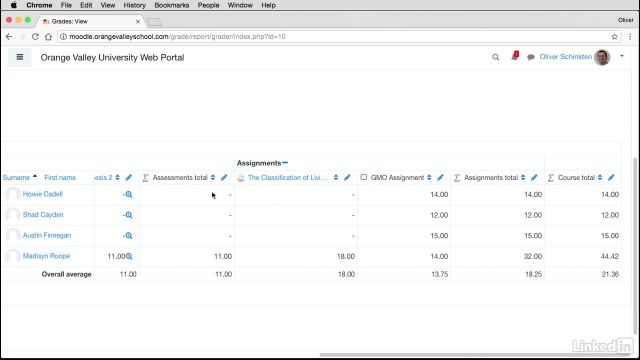Sort GMO Assignment column arrows
This screenshot has width=640, height=360.
tap(429, 178)
